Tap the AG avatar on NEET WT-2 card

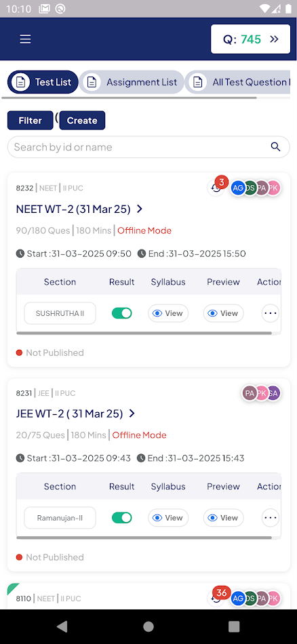238,188
